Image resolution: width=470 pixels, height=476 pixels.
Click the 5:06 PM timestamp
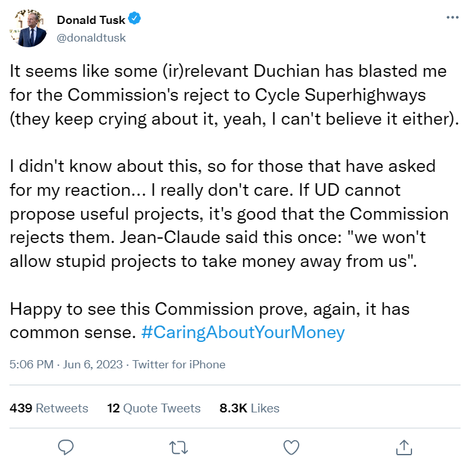32,365
